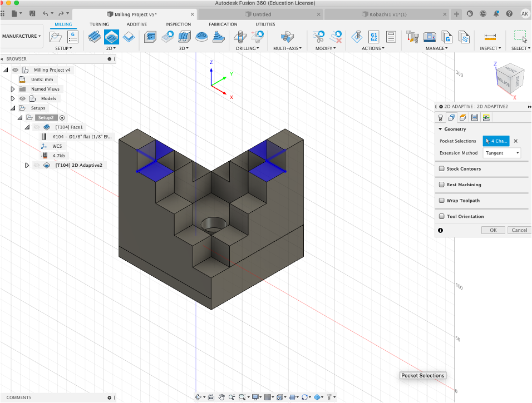This screenshot has width=532, height=403.
Task: Expand the [T104] 2D Adaptive2 node
Action: point(27,166)
